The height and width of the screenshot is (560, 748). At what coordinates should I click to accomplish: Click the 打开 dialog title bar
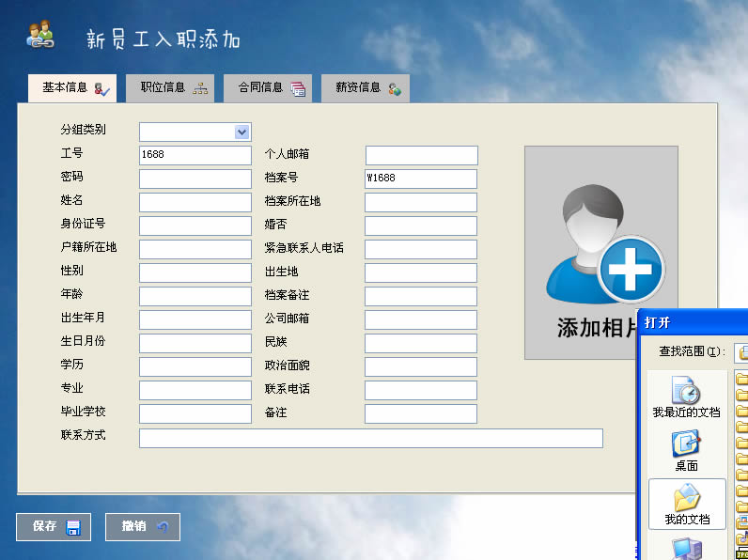pos(693,323)
